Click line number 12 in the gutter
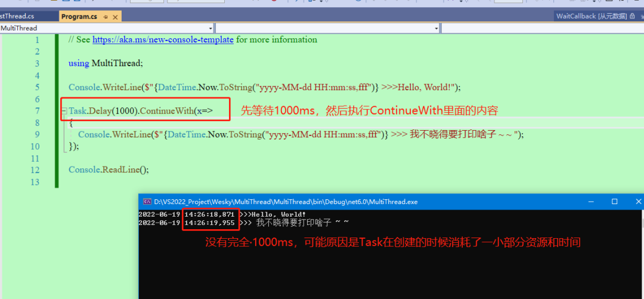This screenshot has width=644, height=299. [35, 170]
